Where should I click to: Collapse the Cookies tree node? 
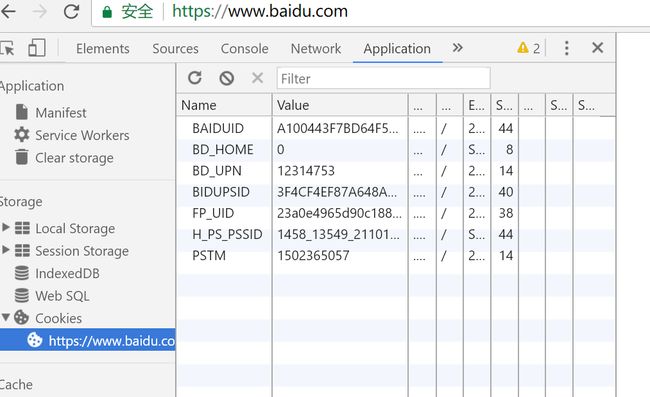[6, 317]
